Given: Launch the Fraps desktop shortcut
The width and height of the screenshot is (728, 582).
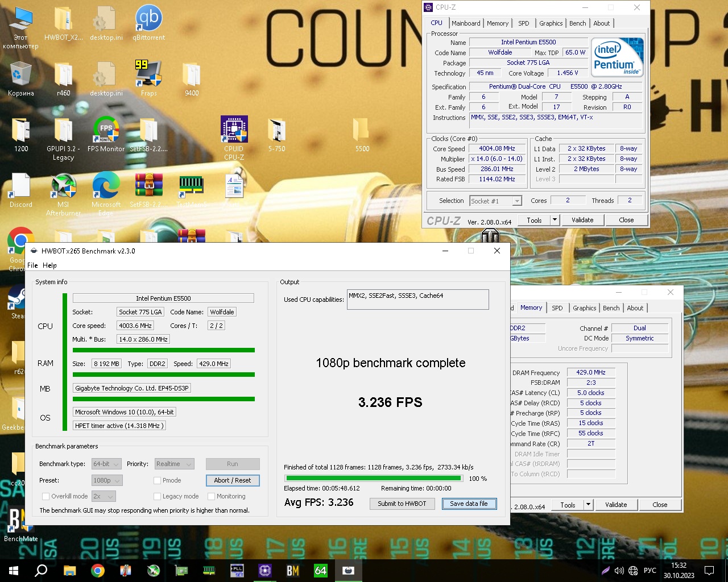Looking at the screenshot, I should tap(148, 79).
